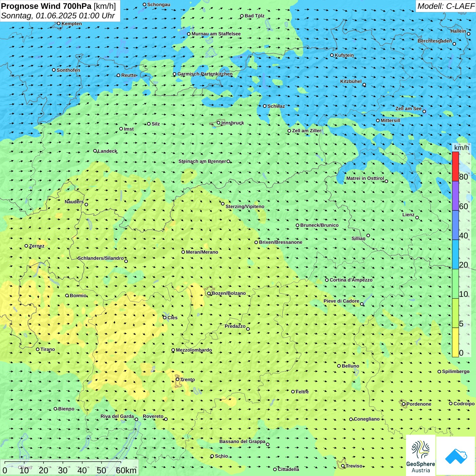
Task: Click the 'Modell: C-LAEF' label
Action: click(x=446, y=6)
